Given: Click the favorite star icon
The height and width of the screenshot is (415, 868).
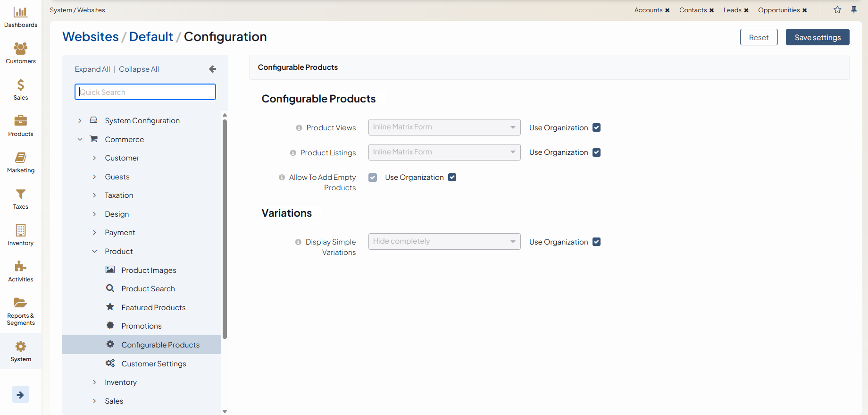Looking at the screenshot, I should pos(837,10).
